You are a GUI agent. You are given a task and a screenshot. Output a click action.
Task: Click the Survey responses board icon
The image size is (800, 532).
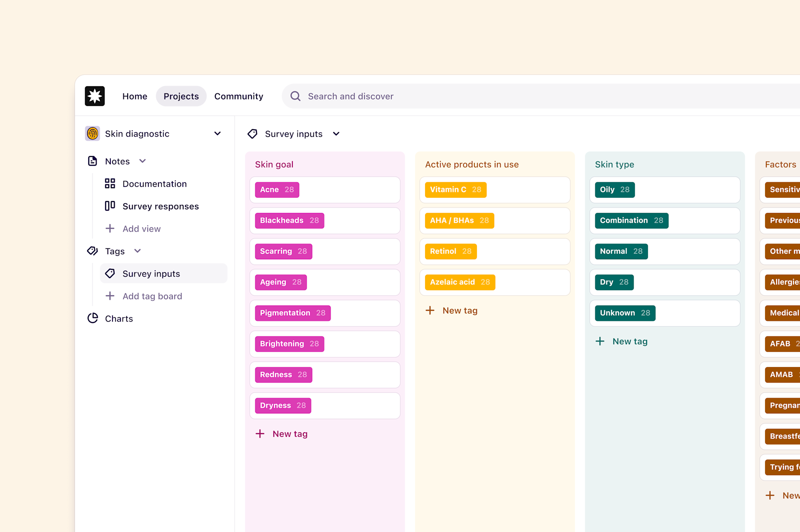click(110, 206)
